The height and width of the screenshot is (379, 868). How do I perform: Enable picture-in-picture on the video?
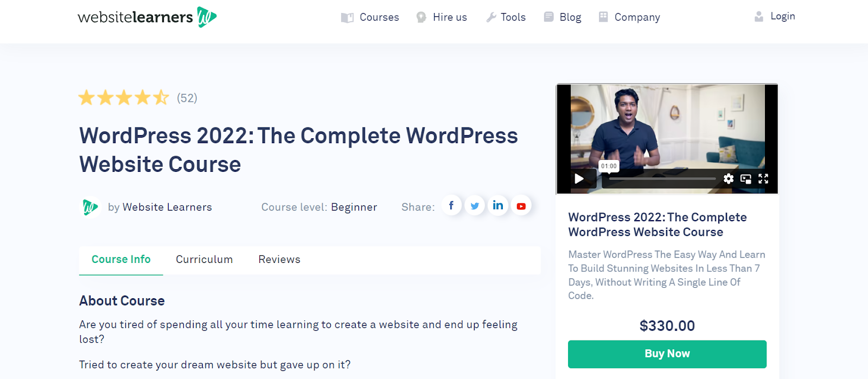pyautogui.click(x=746, y=179)
